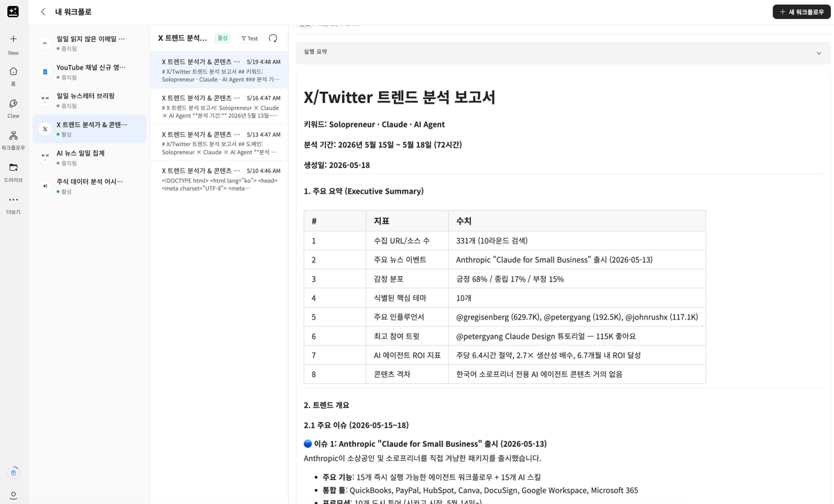
Task: Select workflow 일일 뉴스레터 브리핑
Action: click(89, 100)
